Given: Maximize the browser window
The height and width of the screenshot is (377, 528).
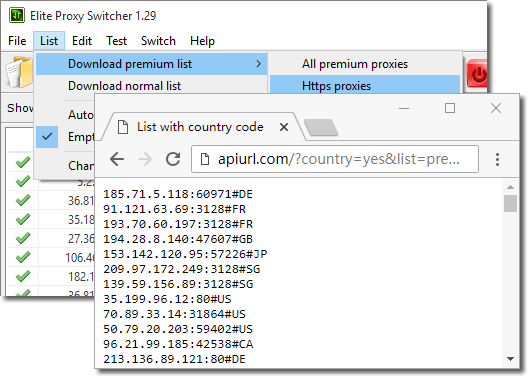Looking at the screenshot, I should coord(450,108).
